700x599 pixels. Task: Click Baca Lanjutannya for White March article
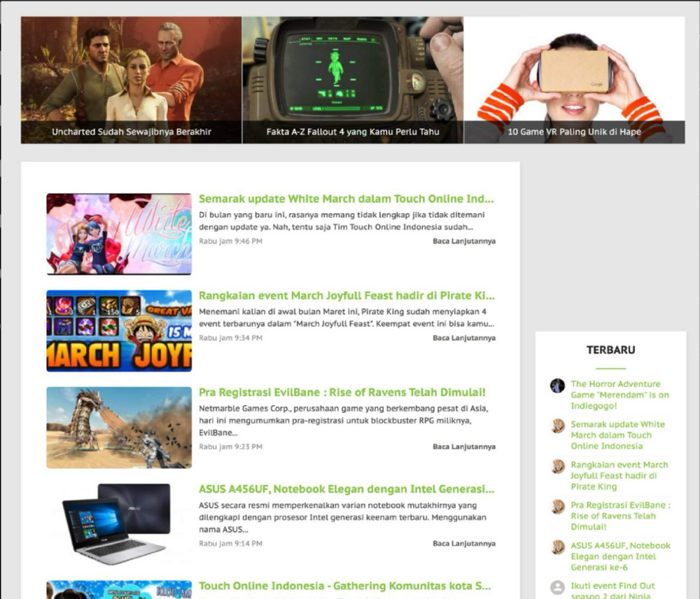(464, 241)
